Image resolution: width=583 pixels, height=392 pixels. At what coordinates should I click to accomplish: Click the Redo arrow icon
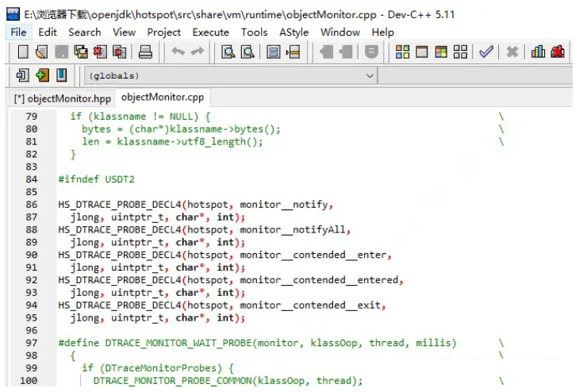[x=197, y=52]
